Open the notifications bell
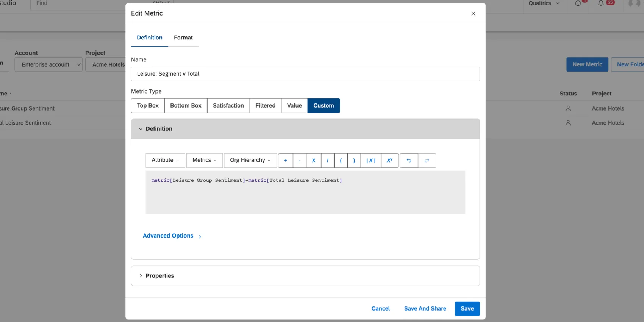 [601, 3]
